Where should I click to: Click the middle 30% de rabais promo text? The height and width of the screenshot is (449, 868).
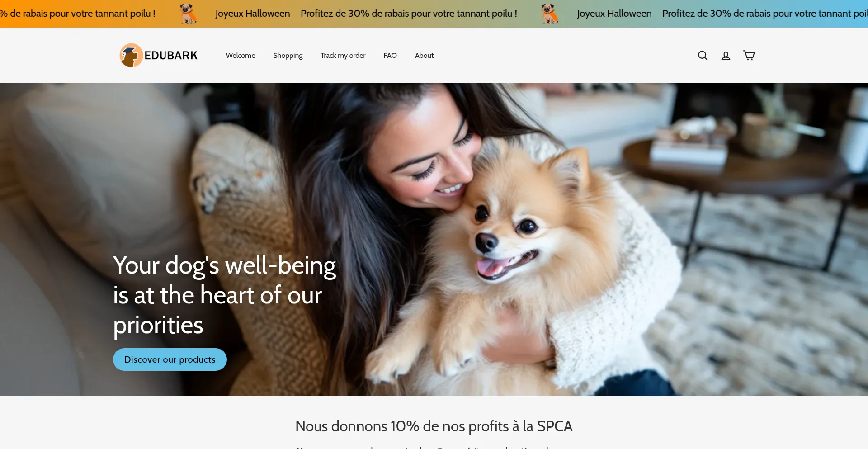(x=409, y=14)
